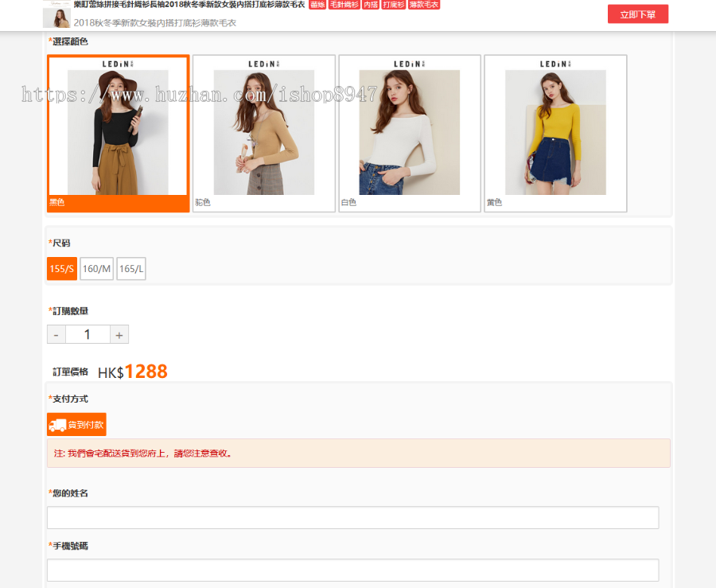Increase quantity with the plus button
This screenshot has height=588, width=716.
(119, 335)
